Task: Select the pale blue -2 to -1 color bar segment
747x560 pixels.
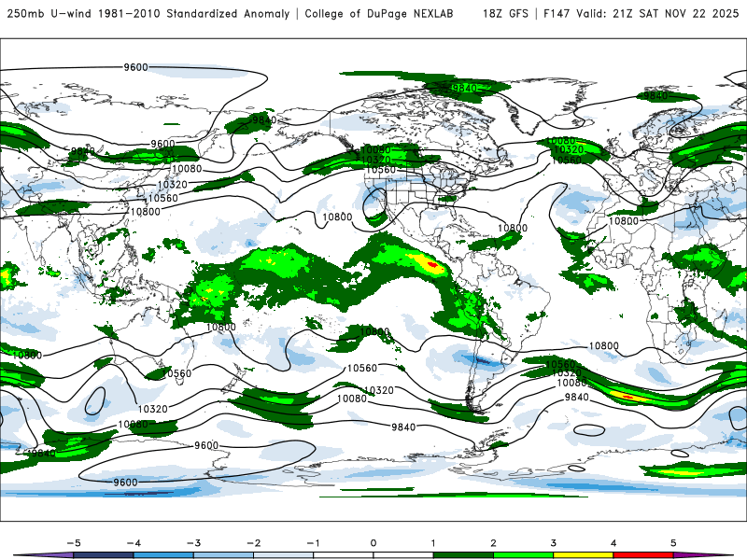Action: click(284, 555)
